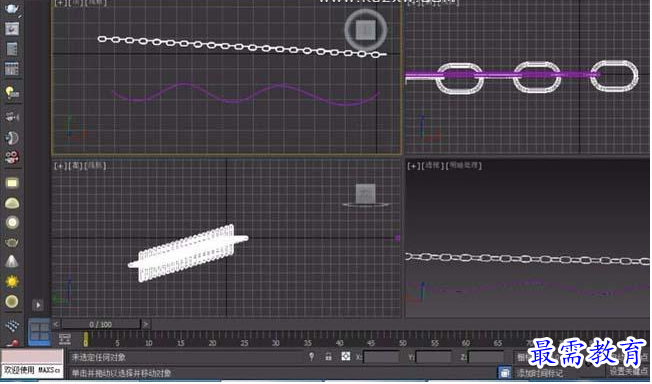
Task: Step time slider back with left arrow
Action: 56,324
